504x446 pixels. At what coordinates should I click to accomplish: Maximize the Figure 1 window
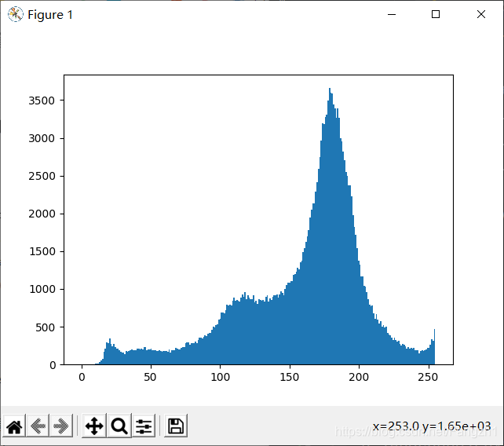click(x=436, y=14)
